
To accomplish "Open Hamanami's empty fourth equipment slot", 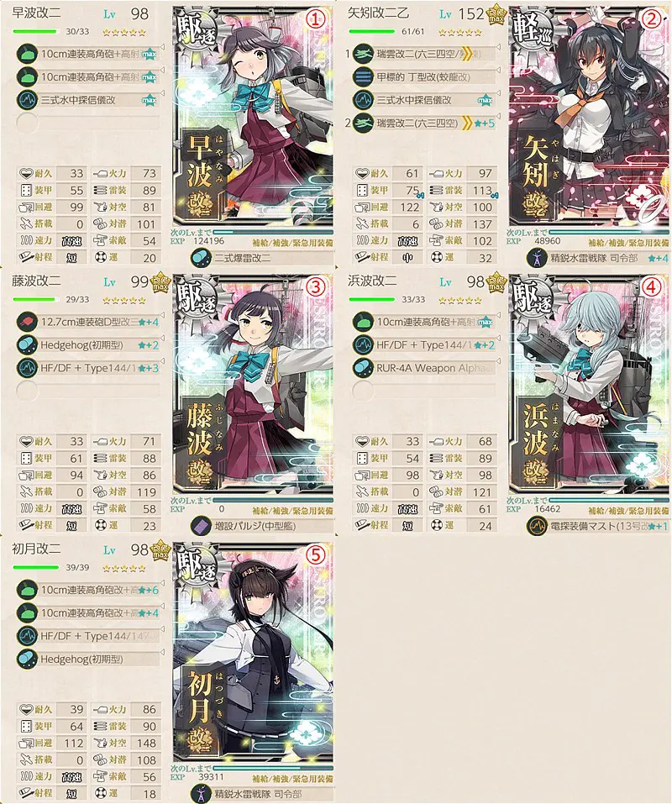I will pyautogui.click(x=424, y=391).
